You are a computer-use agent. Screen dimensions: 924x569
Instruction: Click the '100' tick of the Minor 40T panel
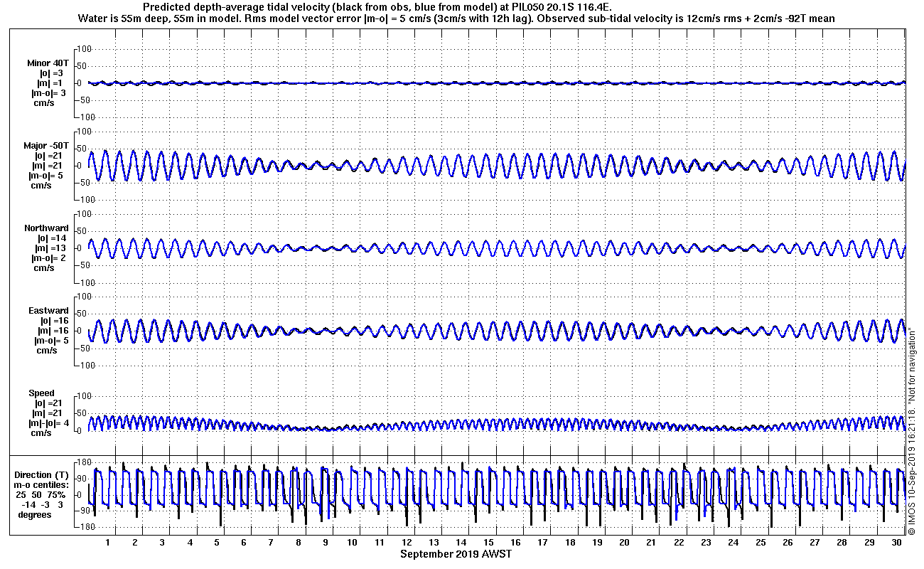coord(85,49)
